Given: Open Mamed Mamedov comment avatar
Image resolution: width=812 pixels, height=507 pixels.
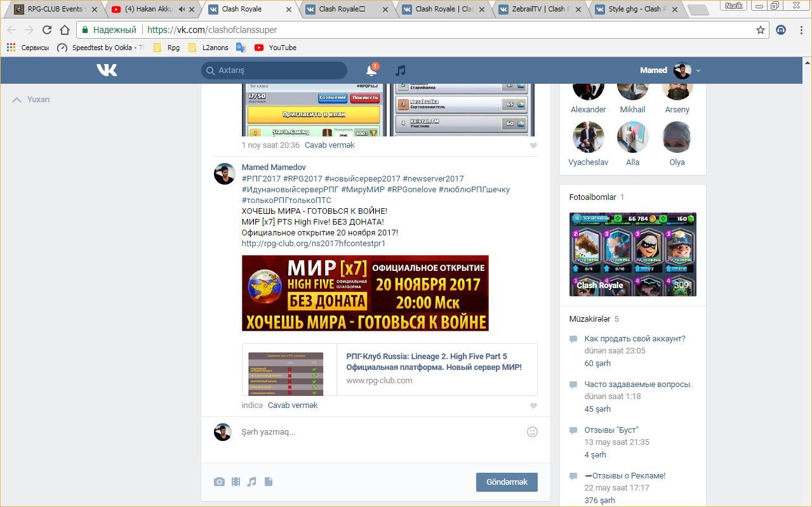Looking at the screenshot, I should [x=225, y=174].
